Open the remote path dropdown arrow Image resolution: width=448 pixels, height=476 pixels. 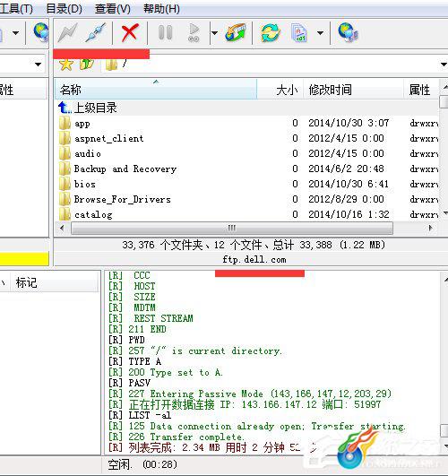(444, 65)
